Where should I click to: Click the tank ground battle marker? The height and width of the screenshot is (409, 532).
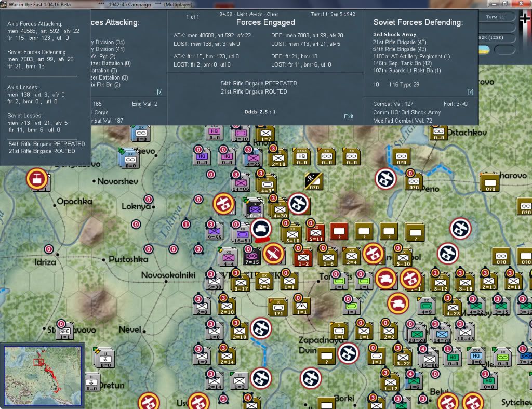point(261,229)
